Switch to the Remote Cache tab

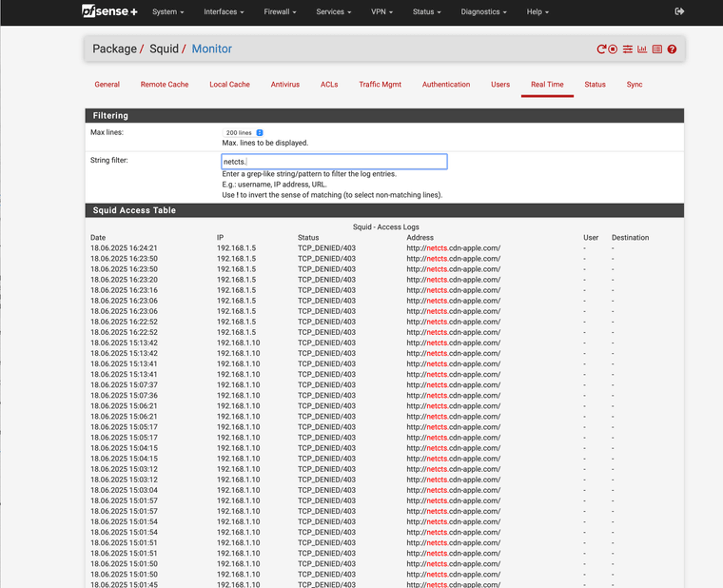point(165,85)
